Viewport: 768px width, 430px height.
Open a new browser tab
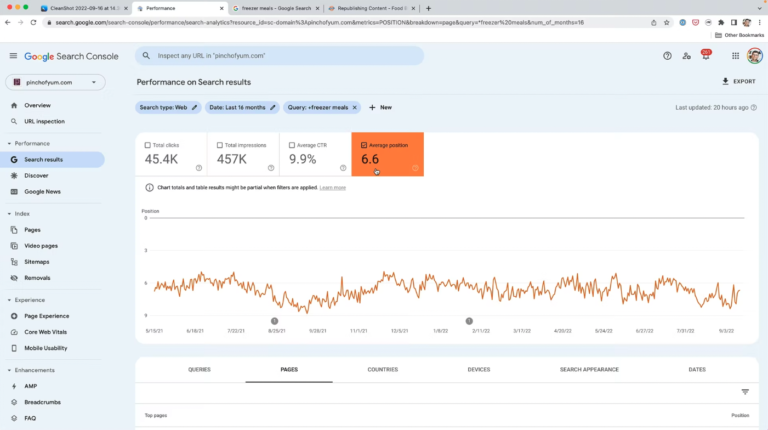[428, 8]
